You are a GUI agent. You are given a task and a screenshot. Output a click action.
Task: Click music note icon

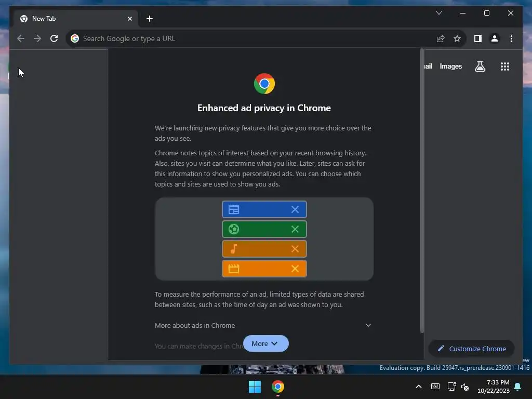point(234,249)
